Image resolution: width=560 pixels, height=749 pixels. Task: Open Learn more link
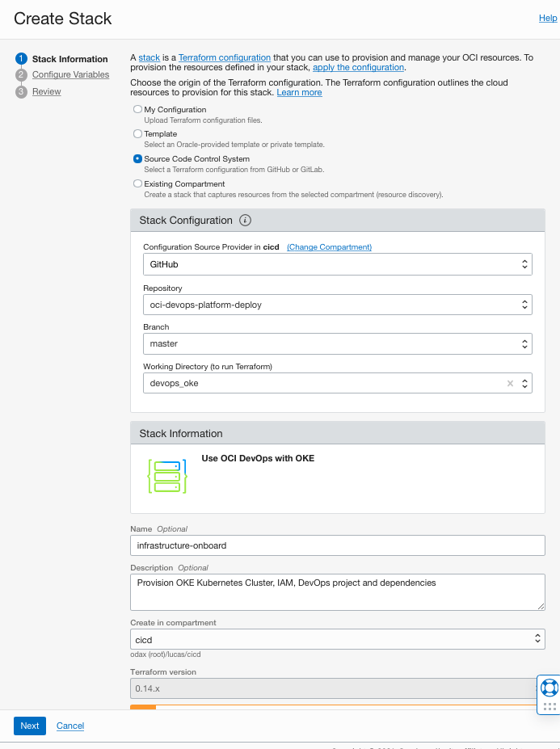pos(299,92)
